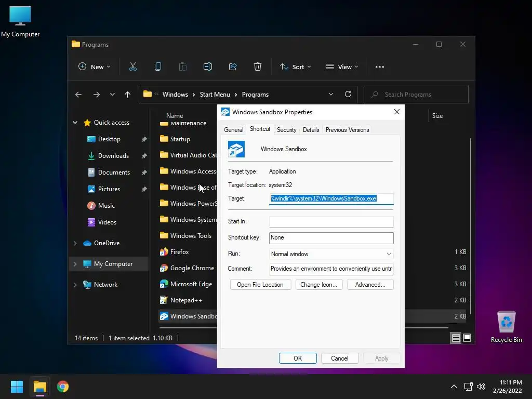Click the Rename icon in toolbar
532x399 pixels.
(208, 67)
